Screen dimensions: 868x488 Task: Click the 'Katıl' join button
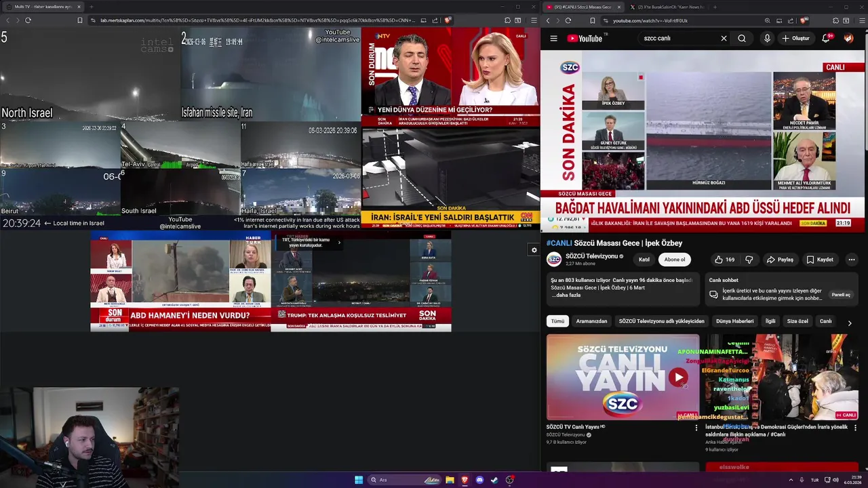click(644, 260)
